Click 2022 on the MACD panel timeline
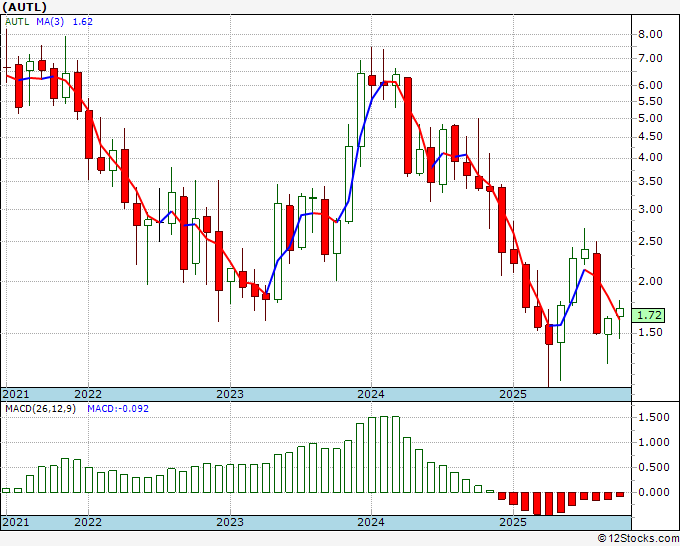Screen dimensions: 680x546 tap(88, 523)
